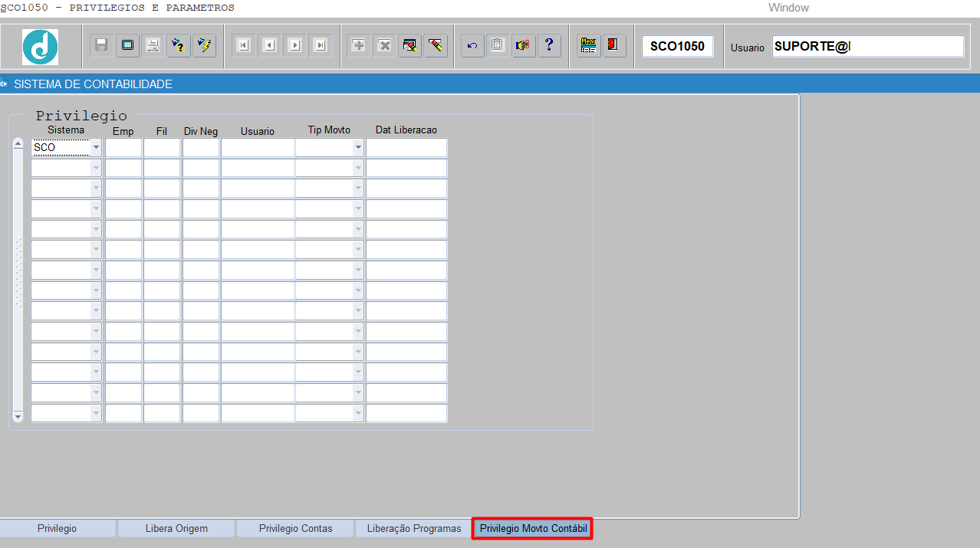This screenshot has height=548, width=980.
Task: Click the clear block icon (window with eraser)
Action: coord(410,45)
